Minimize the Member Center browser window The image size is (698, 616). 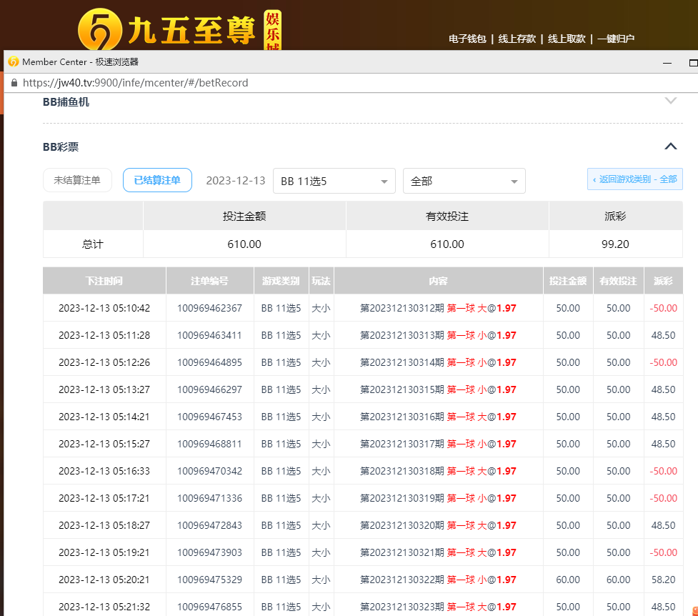[667, 63]
